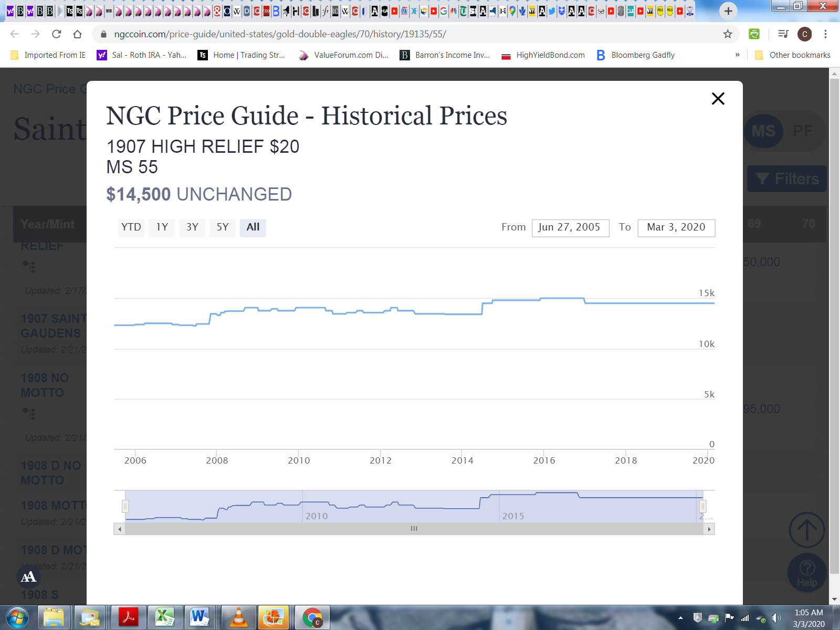
Task: Show the All time range
Action: [253, 227]
